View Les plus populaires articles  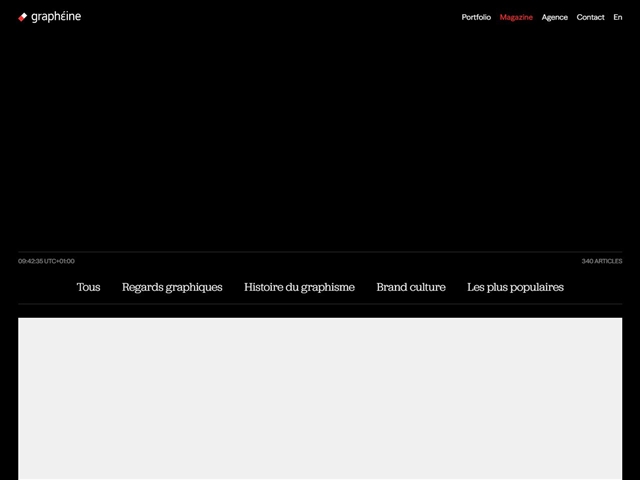click(x=515, y=287)
